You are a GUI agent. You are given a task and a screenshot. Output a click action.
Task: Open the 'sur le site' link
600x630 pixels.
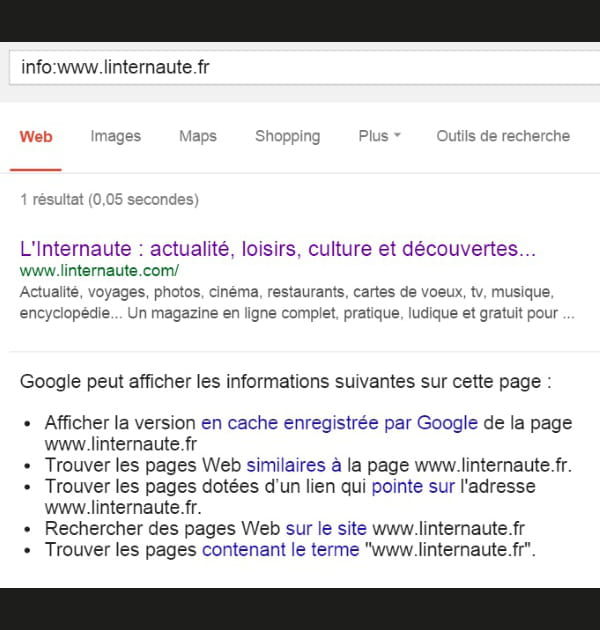coord(326,528)
